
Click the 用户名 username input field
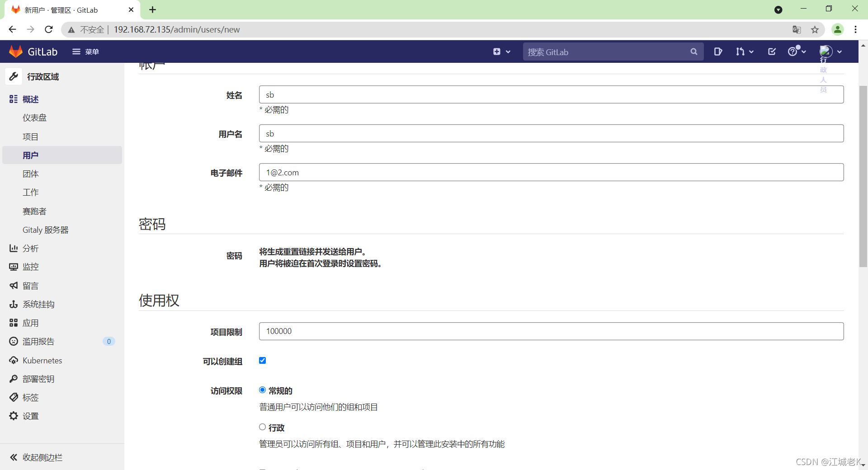(551, 133)
